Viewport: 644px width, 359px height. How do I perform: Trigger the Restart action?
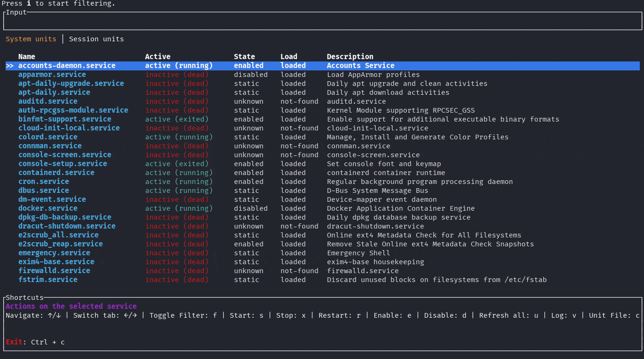coord(339,315)
